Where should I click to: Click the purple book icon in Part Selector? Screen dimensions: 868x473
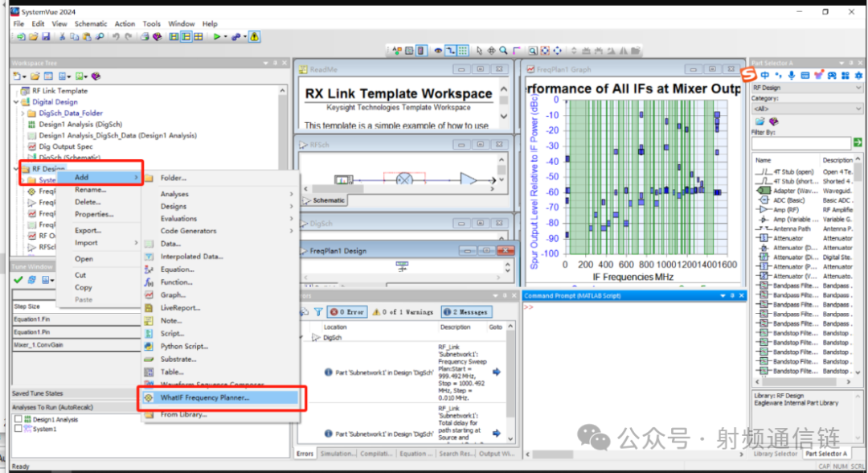774,121
